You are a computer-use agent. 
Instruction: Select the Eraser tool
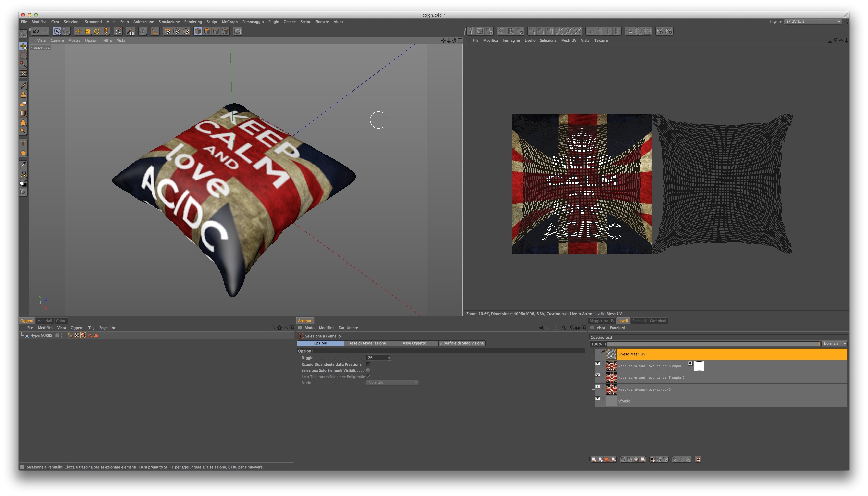(x=23, y=104)
